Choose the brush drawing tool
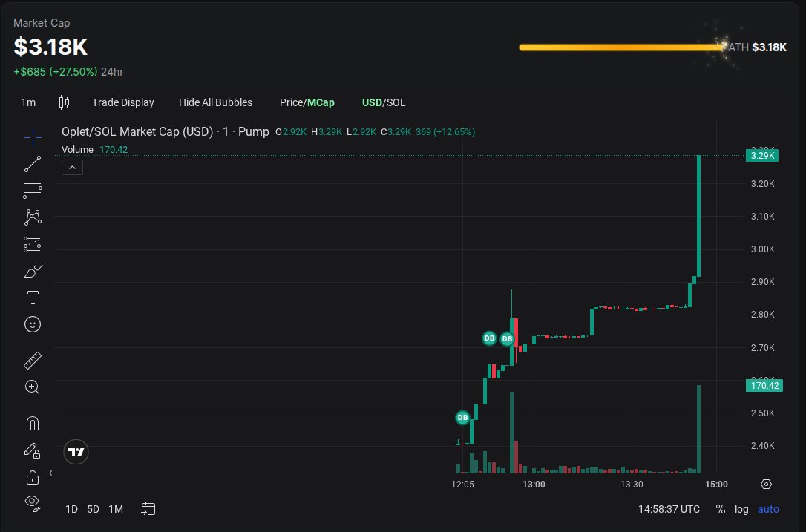Screen dimensions: 806x532 [x=33, y=271]
